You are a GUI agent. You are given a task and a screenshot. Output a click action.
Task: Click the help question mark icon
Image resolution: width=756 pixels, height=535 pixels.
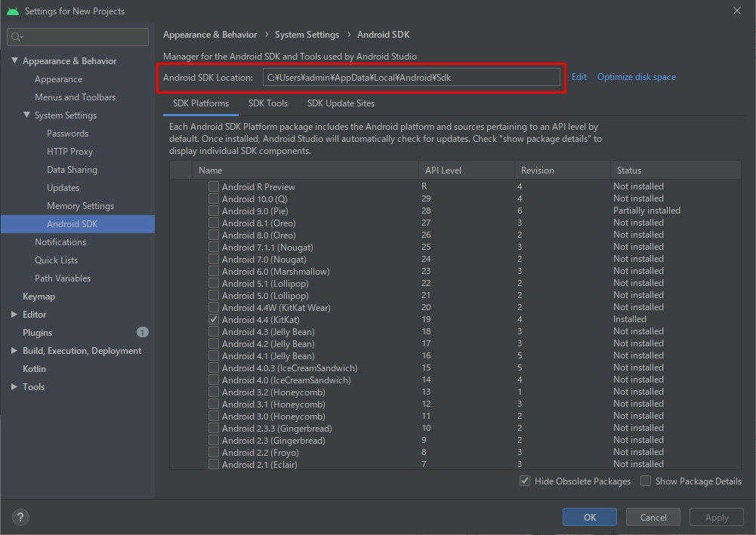pos(20,517)
